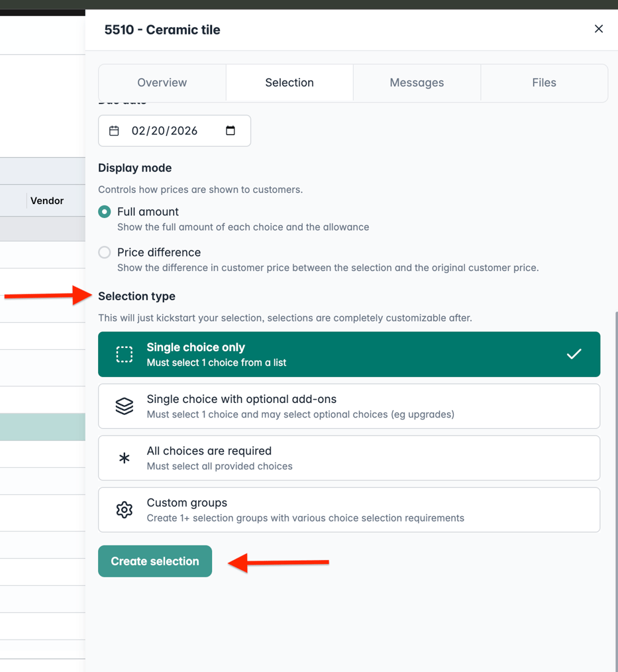
Task: Click the Create selection button
Action: click(x=155, y=561)
